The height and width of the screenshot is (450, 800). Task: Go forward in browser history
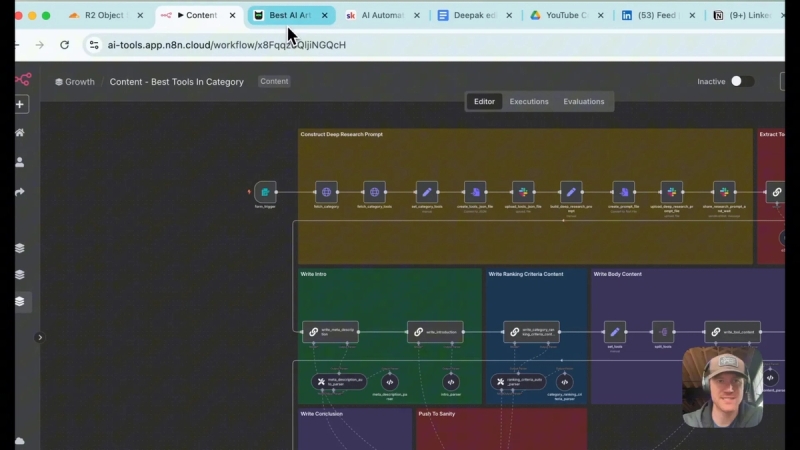point(39,45)
